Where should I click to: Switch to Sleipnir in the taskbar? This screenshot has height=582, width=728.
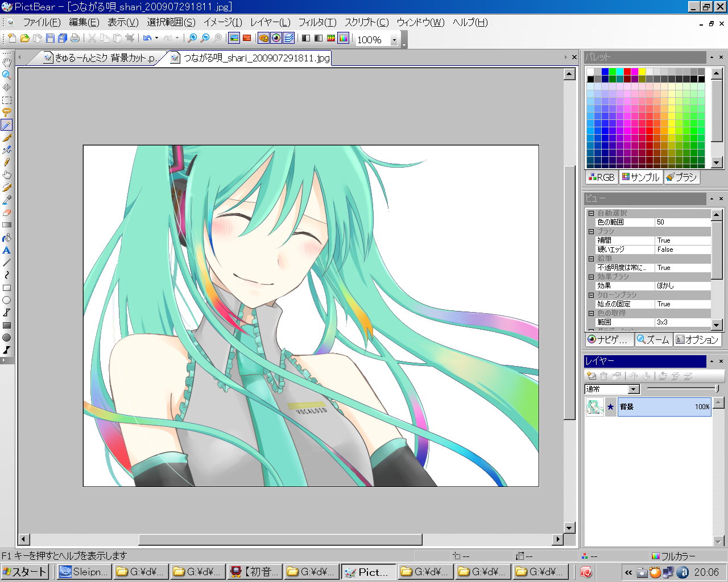84,572
